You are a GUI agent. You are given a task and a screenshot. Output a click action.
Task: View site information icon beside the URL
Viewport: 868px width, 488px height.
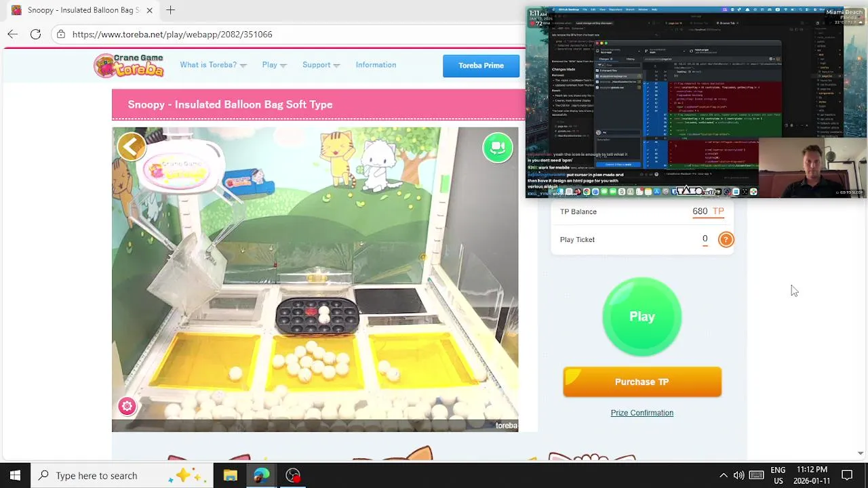(x=61, y=34)
